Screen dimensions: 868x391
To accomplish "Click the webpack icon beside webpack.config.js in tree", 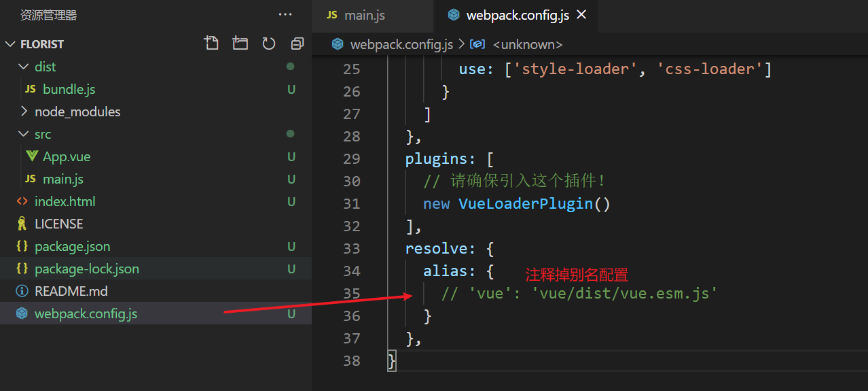I will 22,313.
